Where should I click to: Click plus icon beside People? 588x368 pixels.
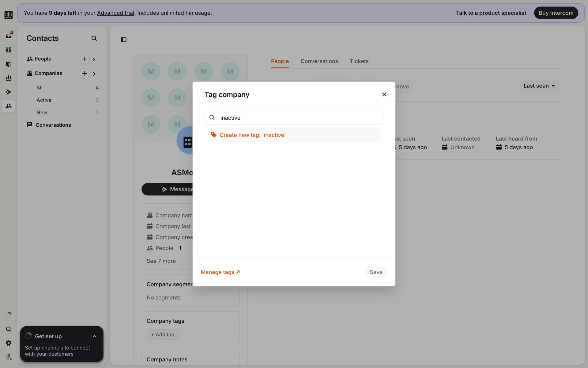point(85,59)
